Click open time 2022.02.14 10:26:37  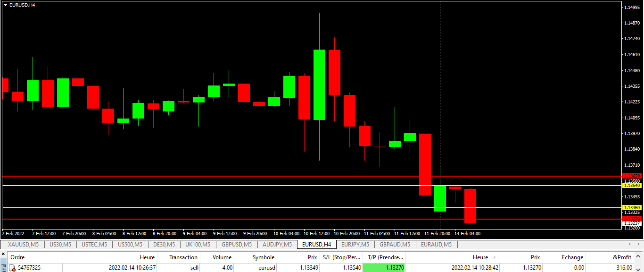pos(132,268)
